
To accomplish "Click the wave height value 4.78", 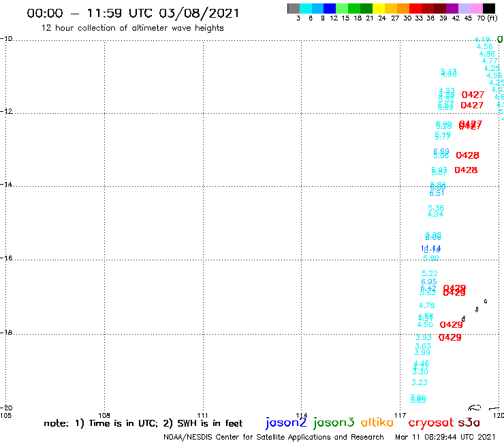I will 426,305.
